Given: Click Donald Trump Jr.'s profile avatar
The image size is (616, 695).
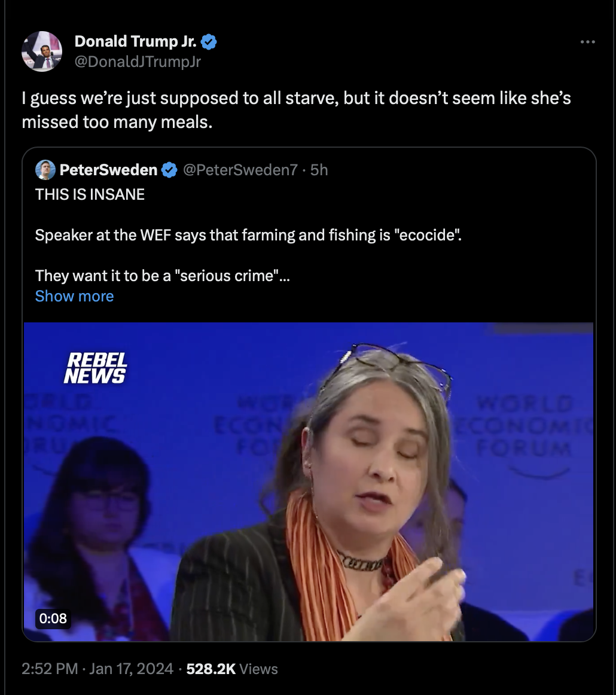Looking at the screenshot, I should (x=42, y=51).
